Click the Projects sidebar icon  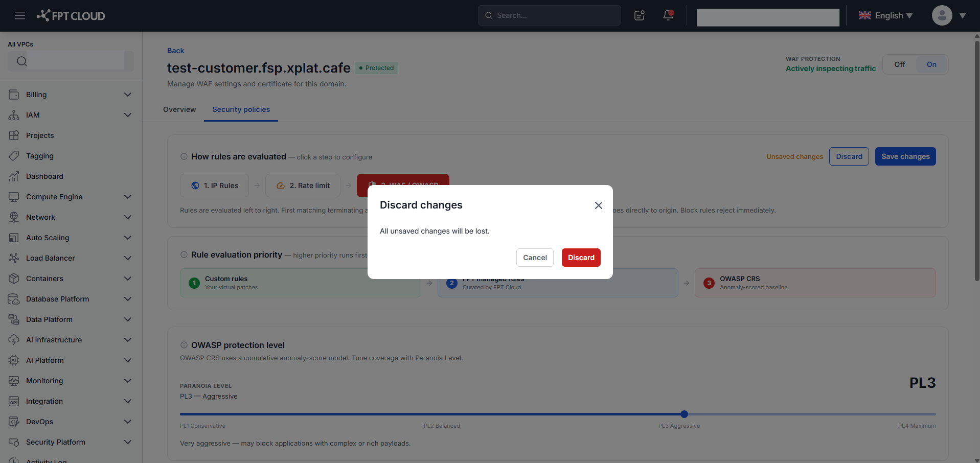coord(14,135)
